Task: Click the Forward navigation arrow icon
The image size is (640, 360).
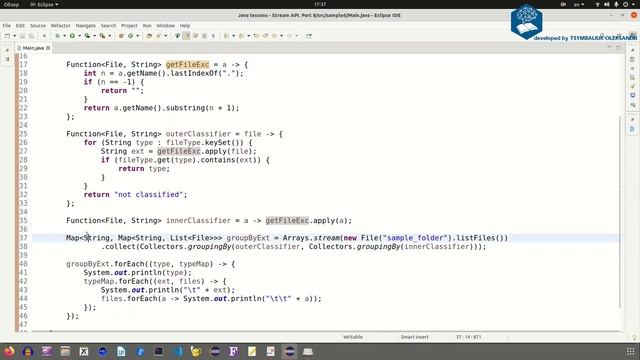Action: 290,36
